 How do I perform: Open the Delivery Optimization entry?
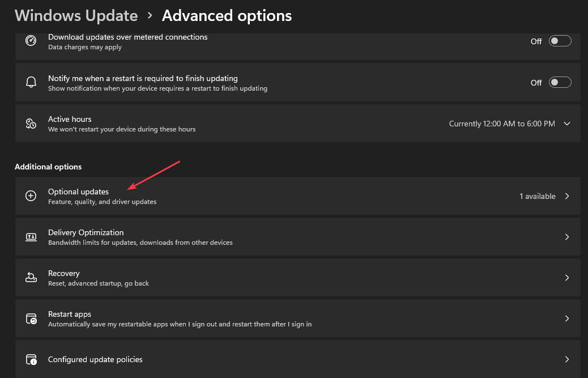point(298,237)
